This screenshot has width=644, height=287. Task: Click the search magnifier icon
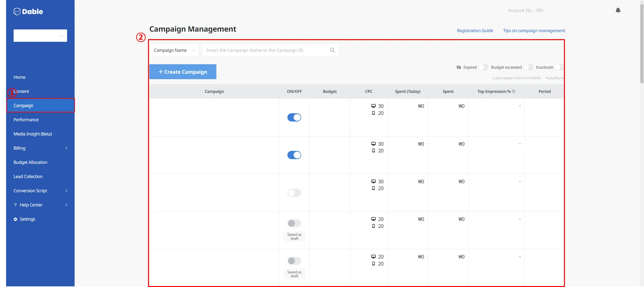(x=332, y=50)
